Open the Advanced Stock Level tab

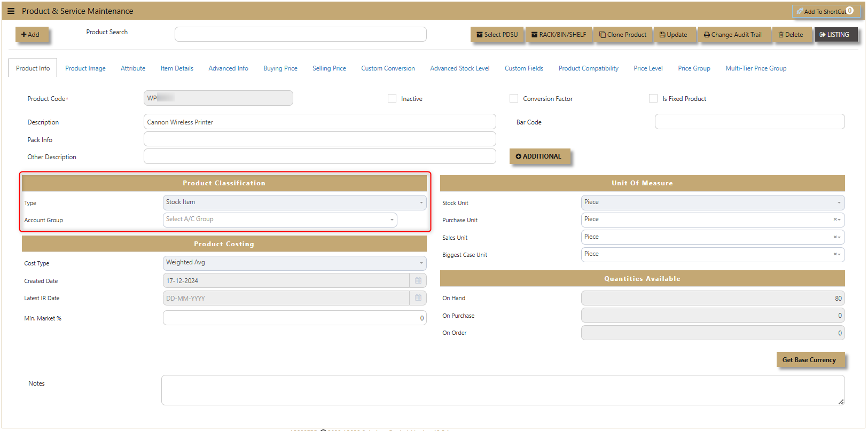(x=460, y=68)
